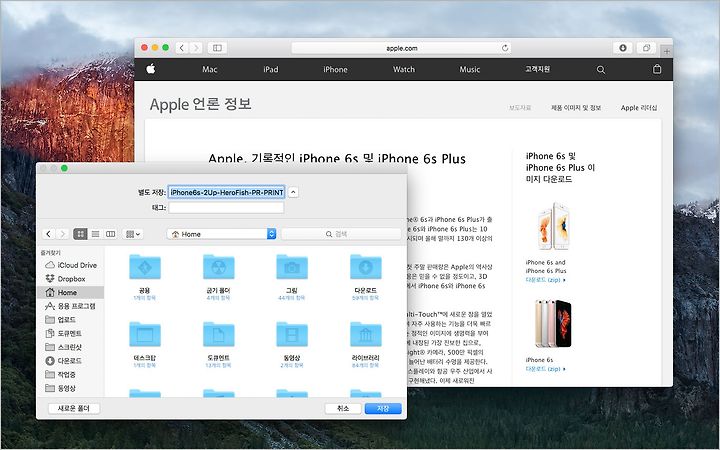The image size is (720, 450).
Task: Click the file name field iPhone6s-2Up-HeroFish
Action: [226, 192]
